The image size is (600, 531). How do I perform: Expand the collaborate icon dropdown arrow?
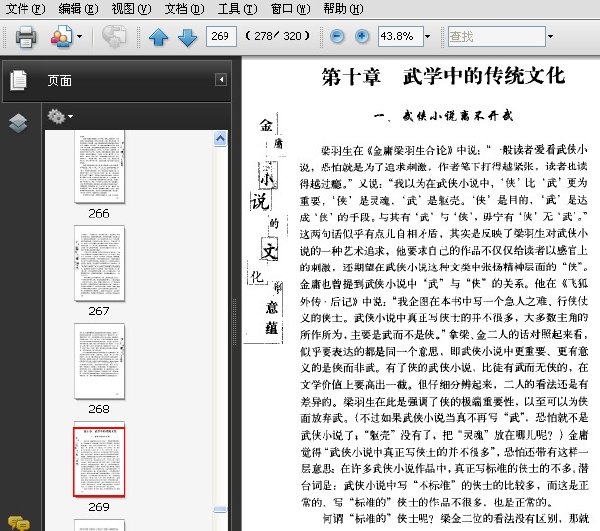(79, 37)
